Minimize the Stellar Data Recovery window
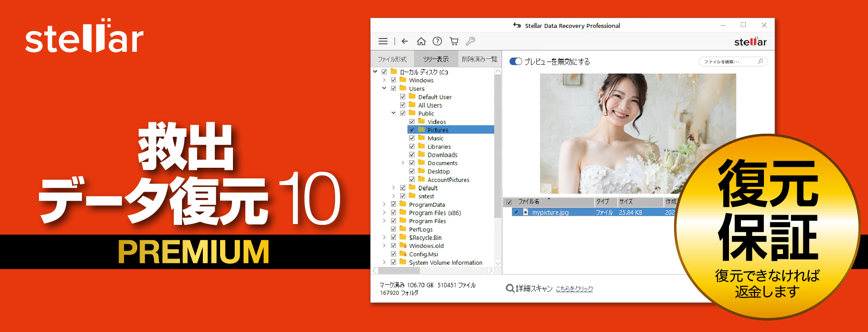The width and height of the screenshot is (868, 332). (x=723, y=25)
